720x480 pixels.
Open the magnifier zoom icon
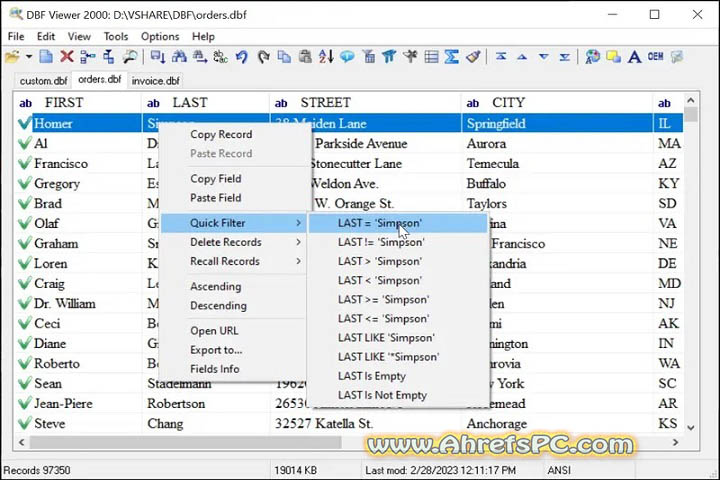pyautogui.click(x=130, y=57)
